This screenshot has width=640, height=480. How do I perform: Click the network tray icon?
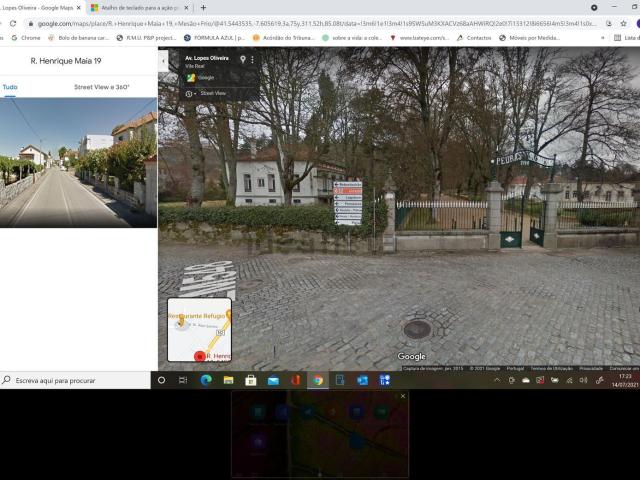coord(569,380)
